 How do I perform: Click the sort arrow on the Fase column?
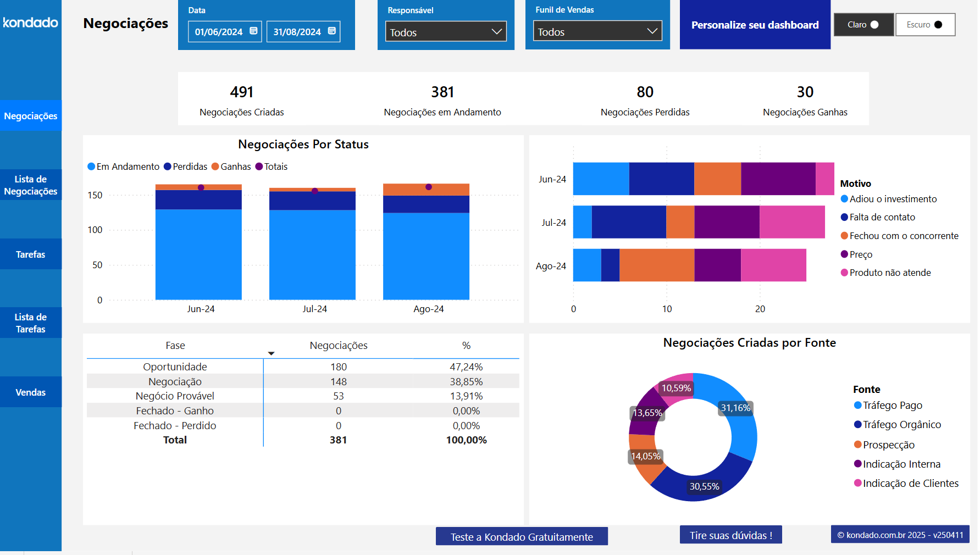271,353
